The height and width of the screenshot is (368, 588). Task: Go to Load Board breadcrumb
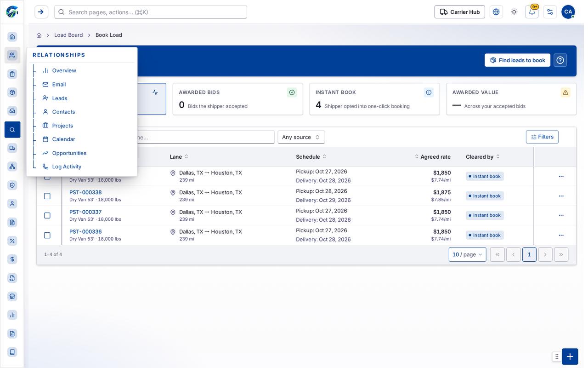68,35
